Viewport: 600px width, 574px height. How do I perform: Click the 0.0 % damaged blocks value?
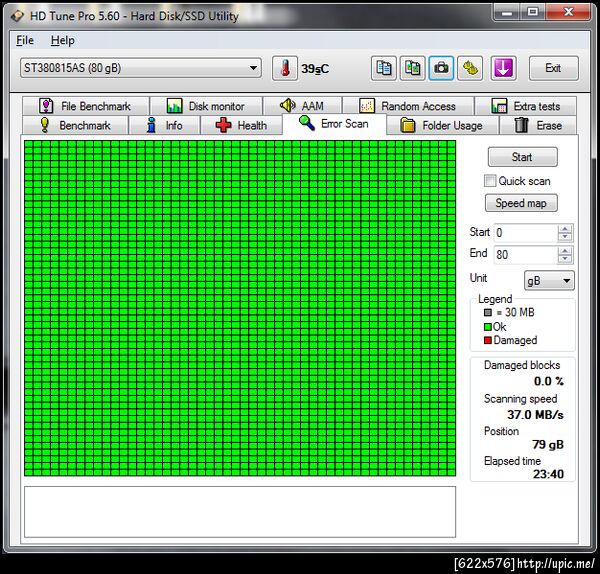(x=549, y=381)
